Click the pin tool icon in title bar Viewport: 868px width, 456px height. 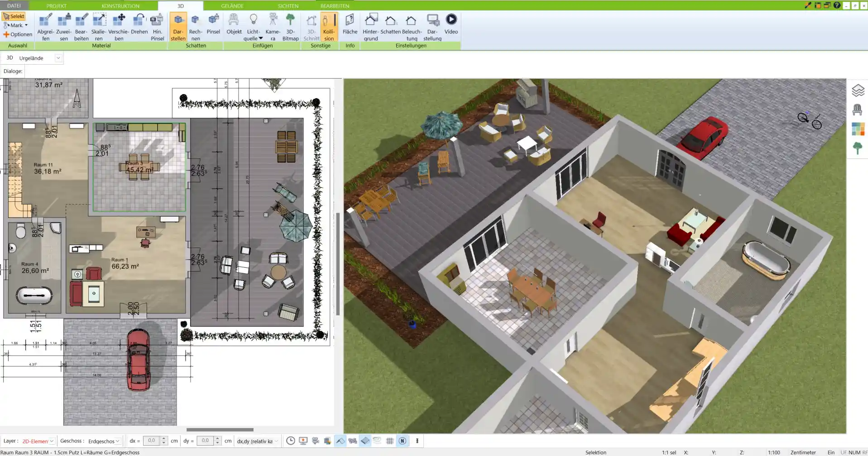coord(808,5)
